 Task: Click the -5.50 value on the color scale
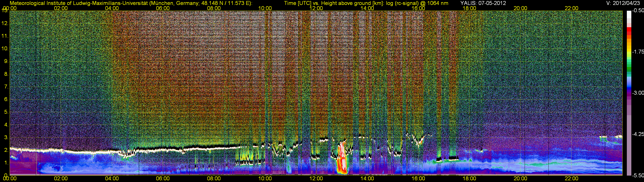pyautogui.click(x=638, y=175)
